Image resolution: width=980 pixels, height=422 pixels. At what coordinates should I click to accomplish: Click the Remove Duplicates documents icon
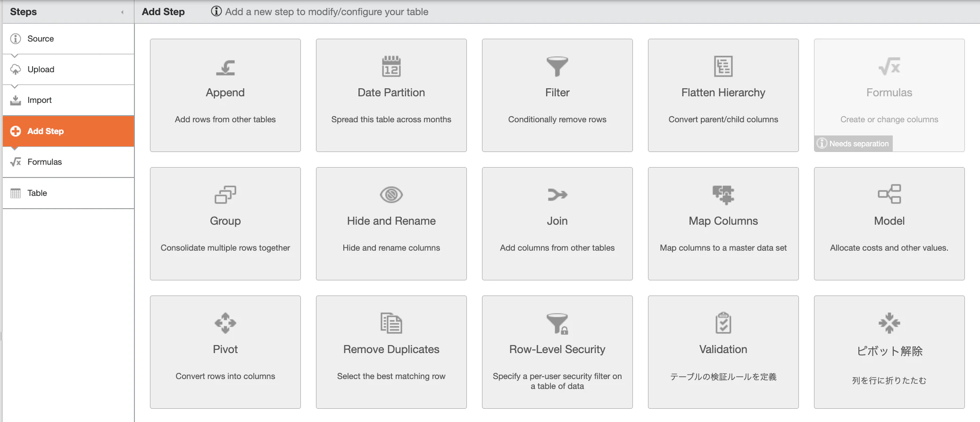pos(391,323)
